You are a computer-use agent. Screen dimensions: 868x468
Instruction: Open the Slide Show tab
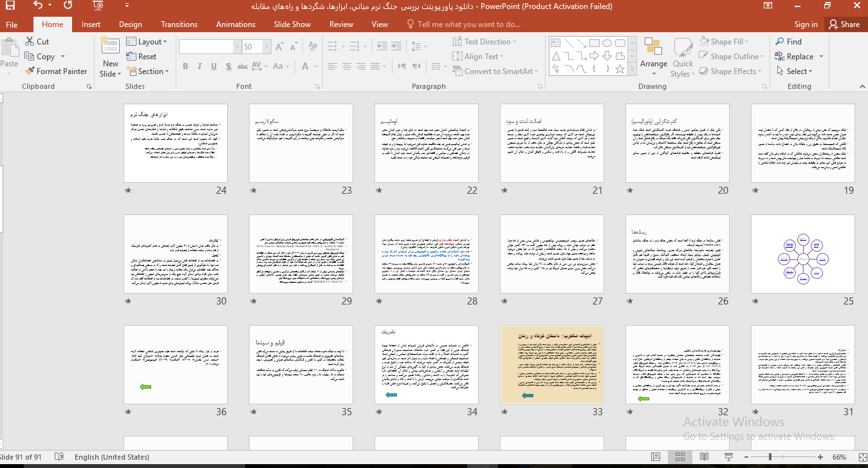click(x=292, y=24)
